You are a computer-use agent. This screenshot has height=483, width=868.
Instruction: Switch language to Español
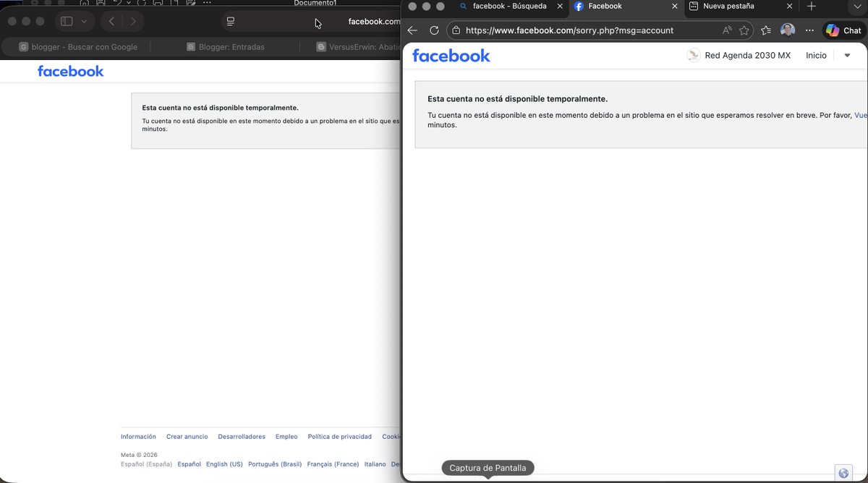(189, 464)
